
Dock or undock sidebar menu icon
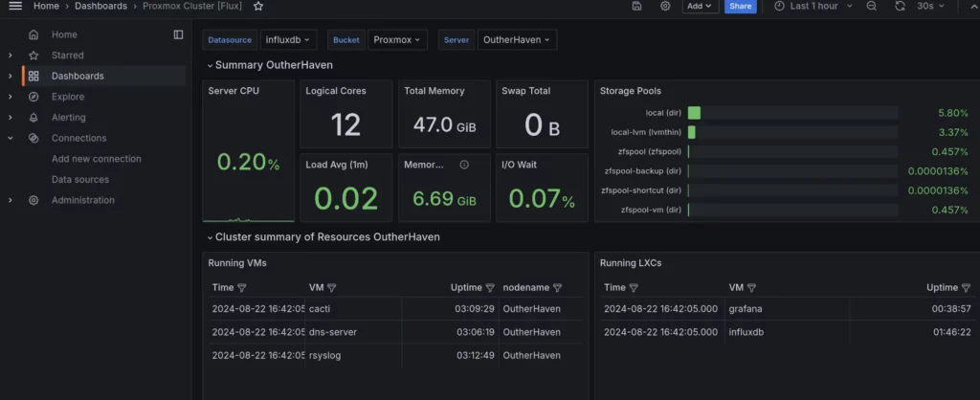[178, 34]
